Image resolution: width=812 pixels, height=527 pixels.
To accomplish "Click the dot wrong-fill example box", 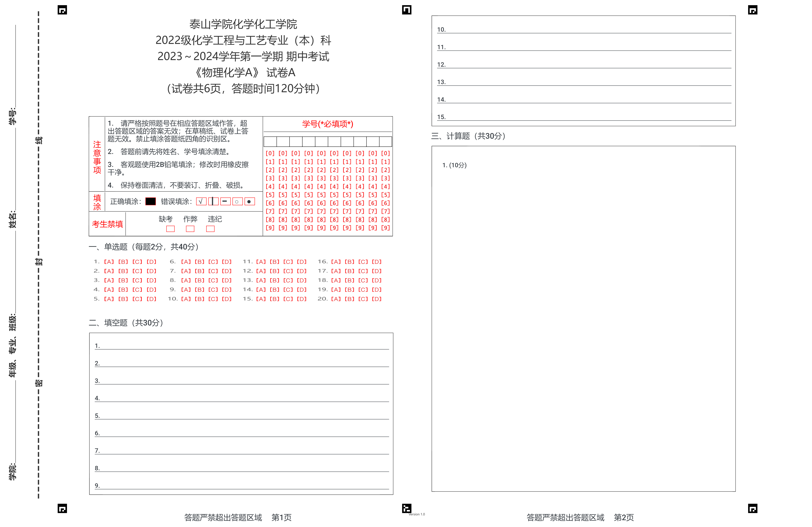I will [250, 202].
